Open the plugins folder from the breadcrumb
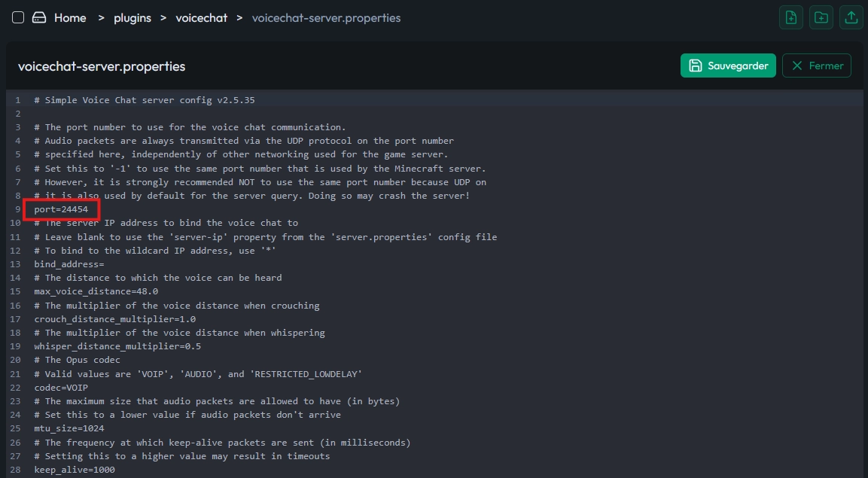Viewport: 868px width, 478px height. [x=132, y=17]
